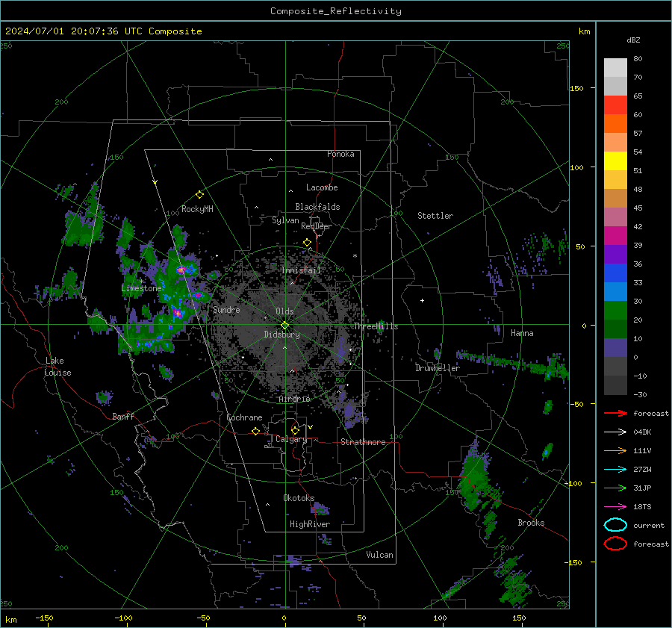The width and height of the screenshot is (672, 628).
Task: Click the 20 dBZ green color swatch
Action: click(615, 310)
